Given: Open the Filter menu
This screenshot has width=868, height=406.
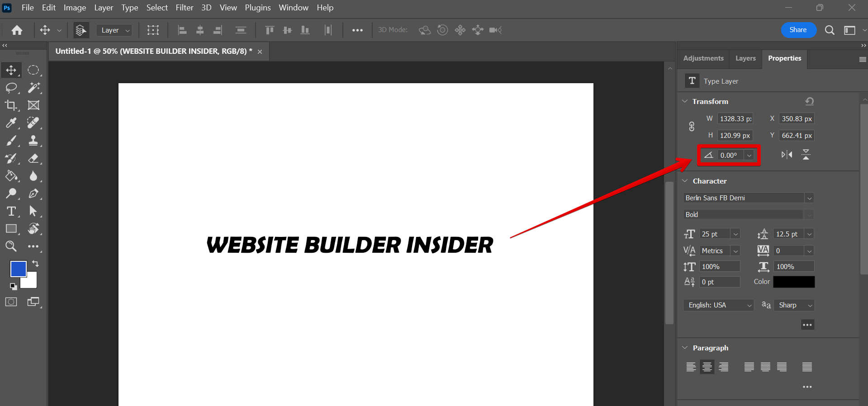Looking at the screenshot, I should point(184,8).
